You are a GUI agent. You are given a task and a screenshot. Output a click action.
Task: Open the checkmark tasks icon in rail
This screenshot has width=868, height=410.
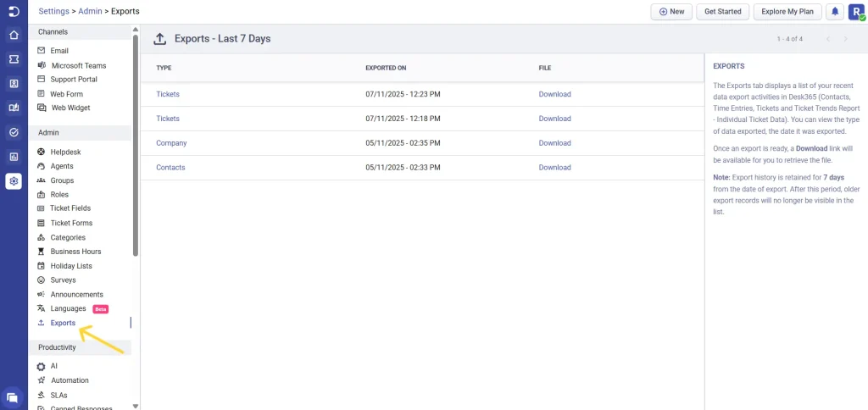(14, 132)
